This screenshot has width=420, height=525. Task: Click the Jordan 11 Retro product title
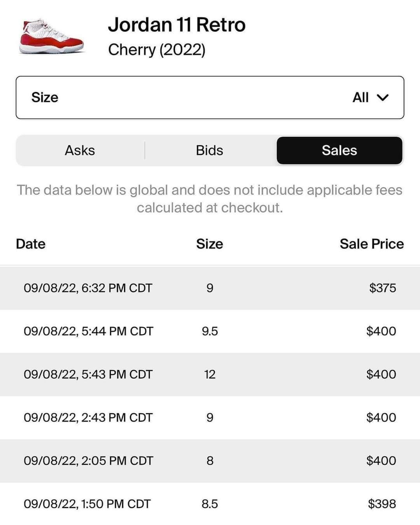[177, 25]
